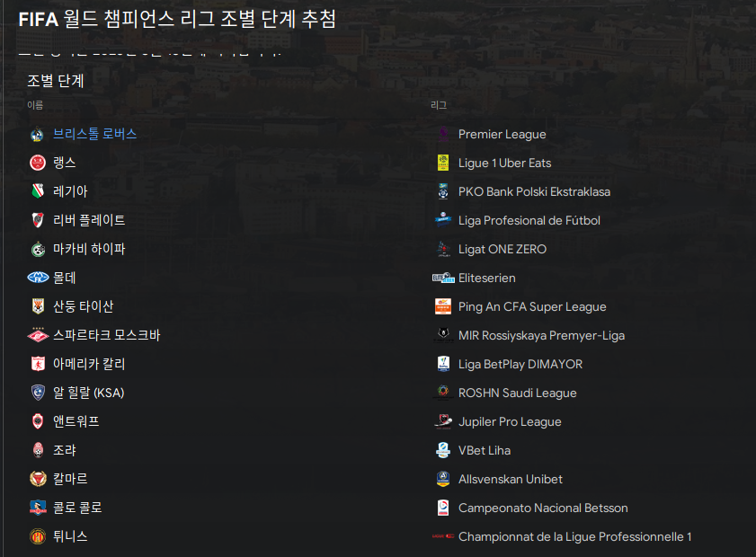Click the Liga BetPlay DIMAYOR logo
This screenshot has height=557, width=756.
[443, 364]
